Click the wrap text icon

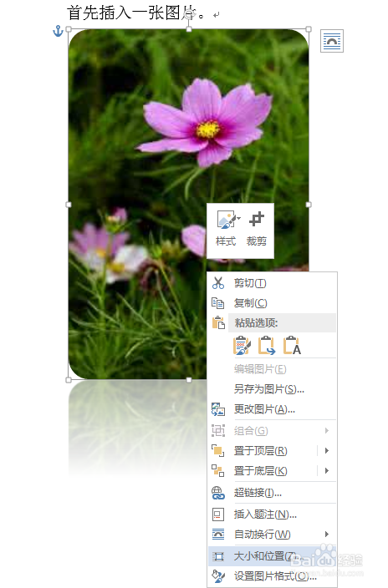(x=218, y=534)
